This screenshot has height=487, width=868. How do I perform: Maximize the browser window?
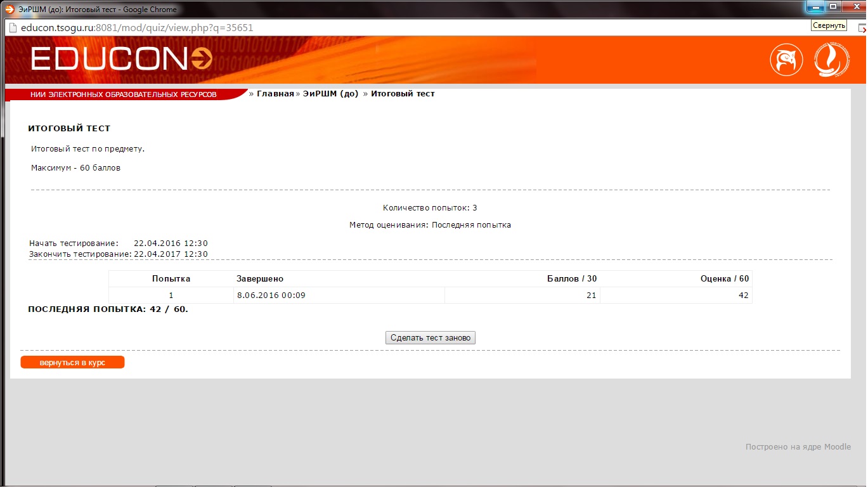click(833, 7)
